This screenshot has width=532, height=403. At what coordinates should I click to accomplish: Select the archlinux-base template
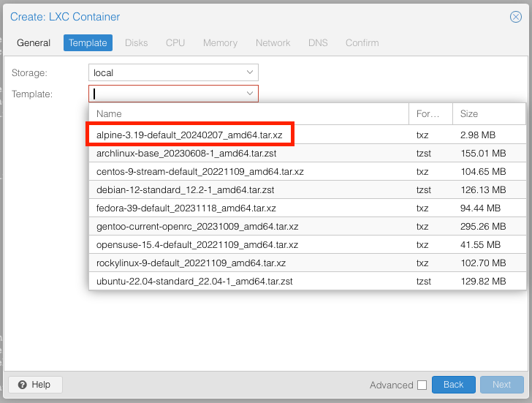[x=186, y=154]
